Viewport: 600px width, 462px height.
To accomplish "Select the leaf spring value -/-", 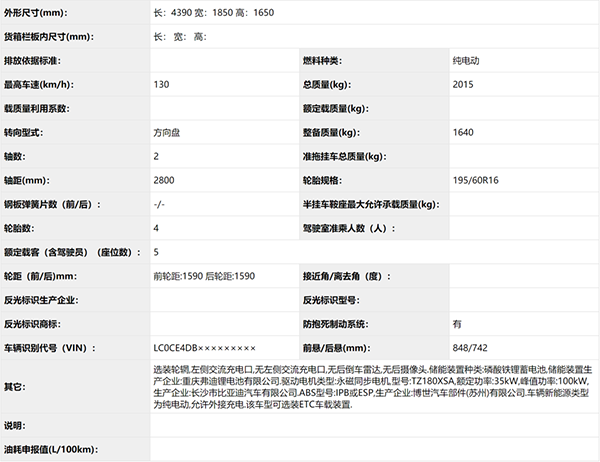I will (x=159, y=204).
